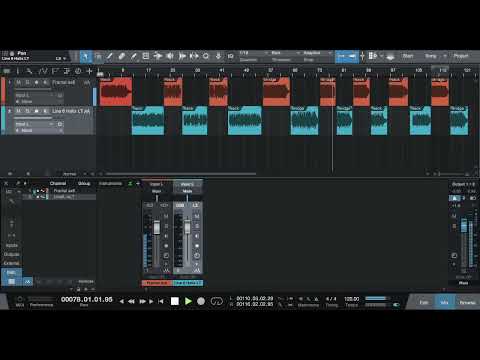This screenshot has width=480, height=360.
Task: Open the Song dropdown arrow
Action: coord(444,56)
